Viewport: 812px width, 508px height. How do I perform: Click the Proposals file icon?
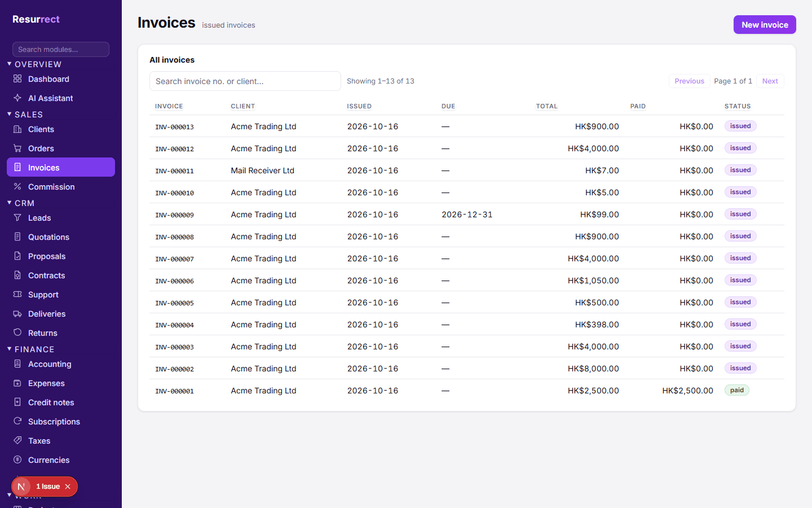point(17,256)
